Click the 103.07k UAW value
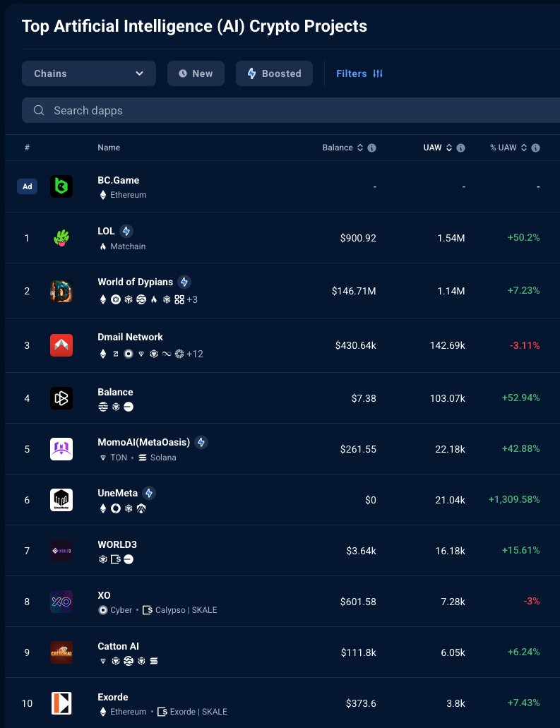Image resolution: width=560 pixels, height=728 pixels. [447, 398]
